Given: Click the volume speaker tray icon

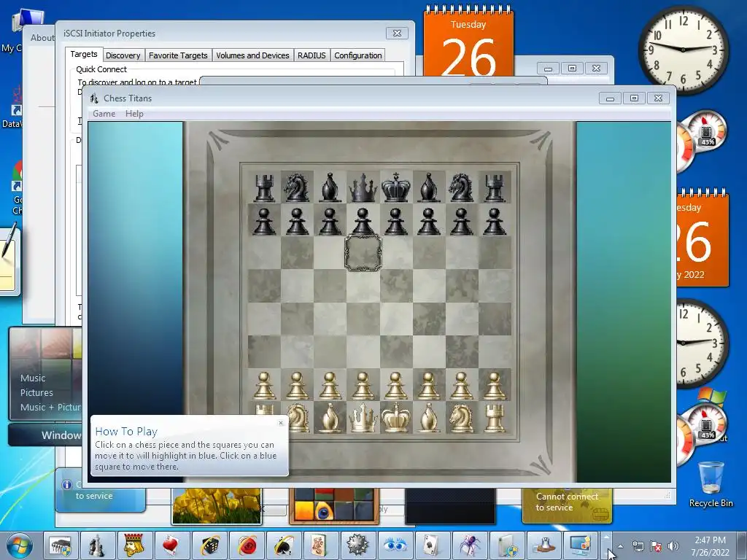Looking at the screenshot, I should (673, 546).
